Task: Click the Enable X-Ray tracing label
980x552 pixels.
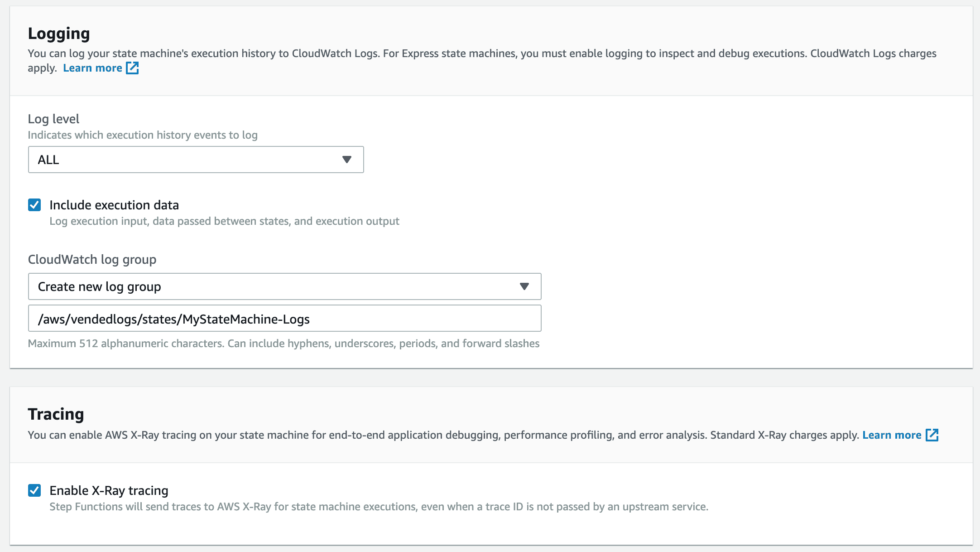Action: point(109,490)
